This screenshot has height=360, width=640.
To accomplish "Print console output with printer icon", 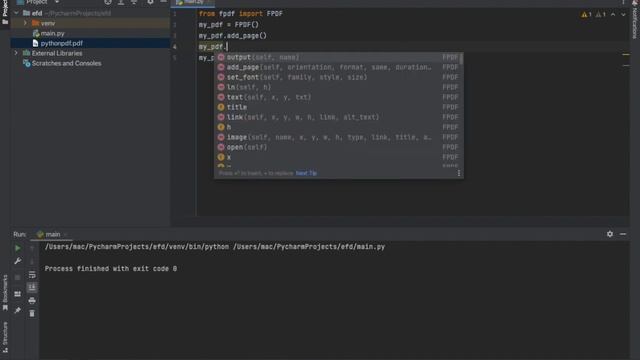I will (x=32, y=301).
